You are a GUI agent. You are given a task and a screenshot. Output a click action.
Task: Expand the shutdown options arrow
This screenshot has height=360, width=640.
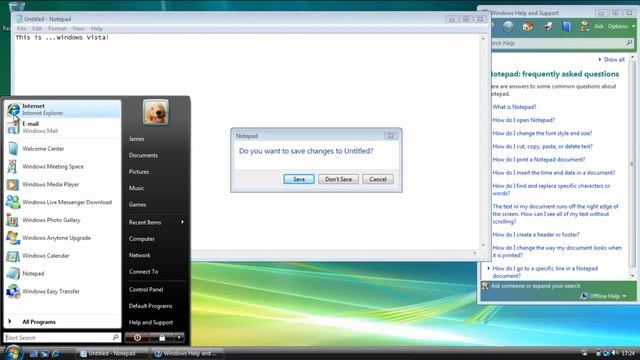tap(179, 338)
